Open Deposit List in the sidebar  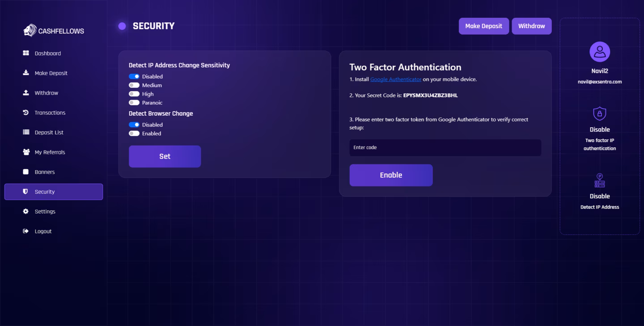[x=49, y=133]
